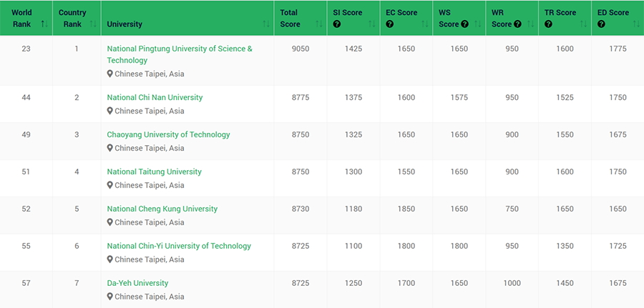The height and width of the screenshot is (308, 644).
Task: Open National Chin-Yi University of Technology link
Action: click(x=179, y=246)
